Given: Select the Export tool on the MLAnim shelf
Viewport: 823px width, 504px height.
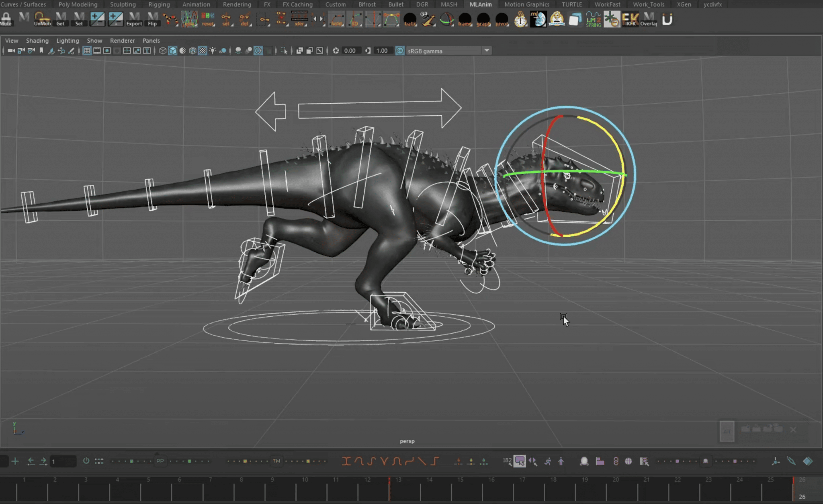Looking at the screenshot, I should click(134, 19).
